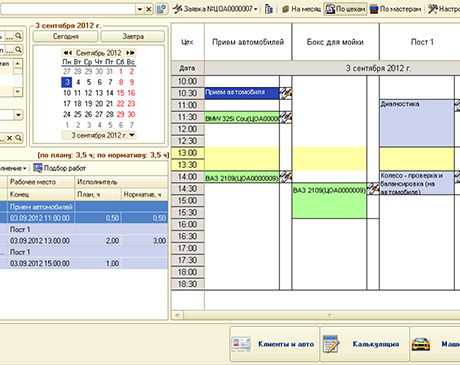Click the Рабочее место column header
This screenshot has width=460, height=365.
point(41,182)
